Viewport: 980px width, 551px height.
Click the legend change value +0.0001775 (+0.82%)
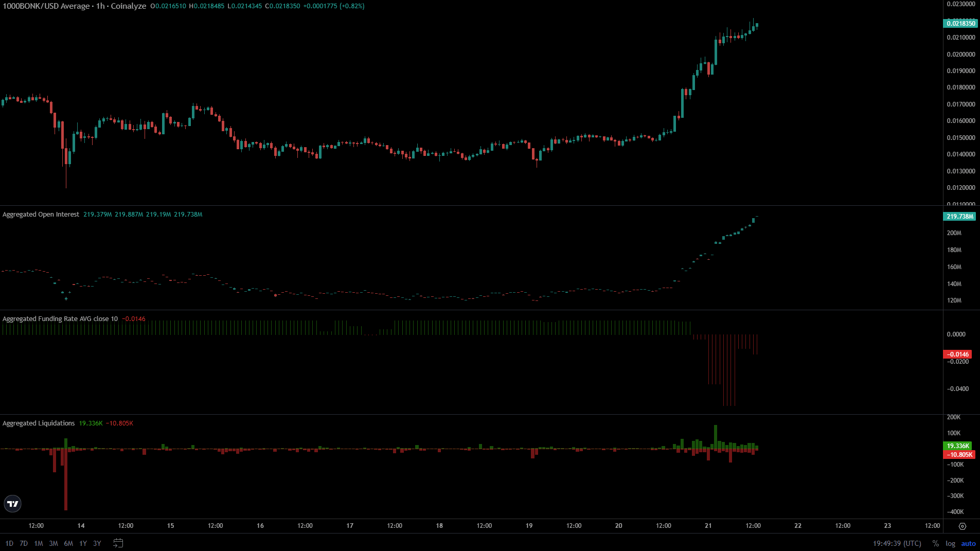(334, 6)
